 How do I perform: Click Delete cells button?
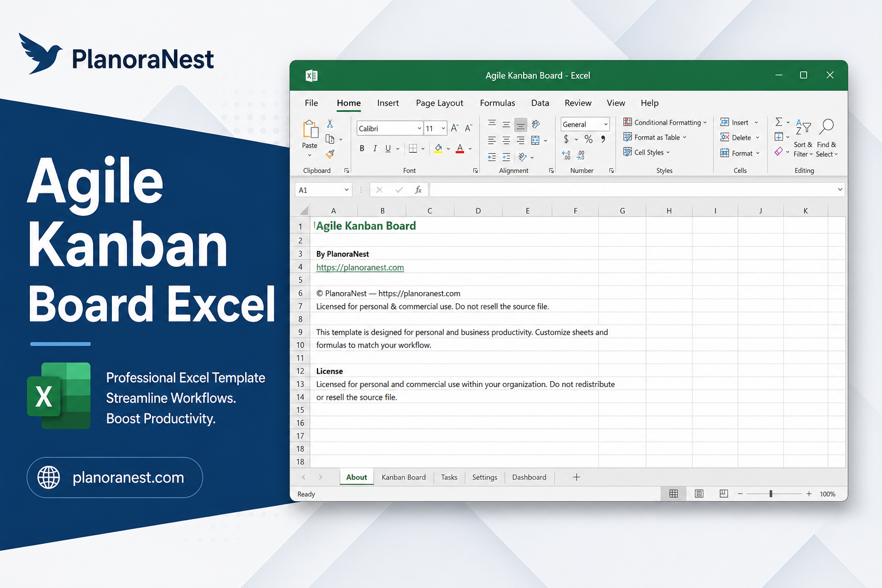tap(740, 137)
